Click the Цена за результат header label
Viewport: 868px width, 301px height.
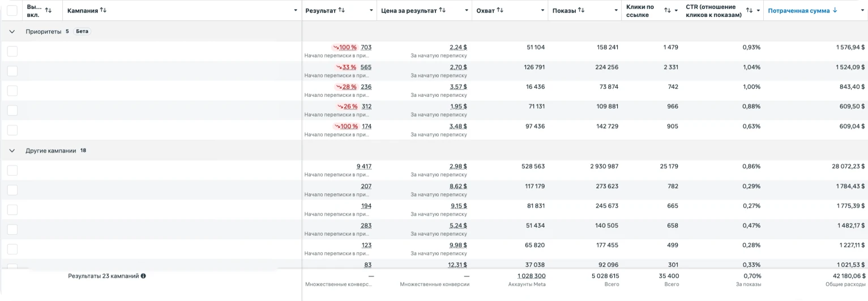pyautogui.click(x=409, y=11)
